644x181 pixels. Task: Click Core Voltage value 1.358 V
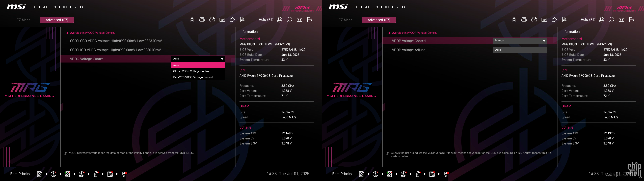click(x=286, y=91)
